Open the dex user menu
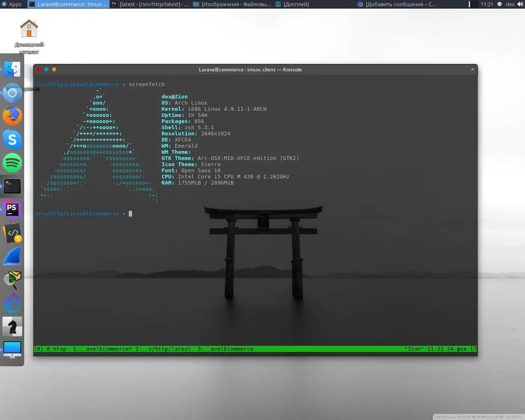The height and width of the screenshot is (420, 525). coord(510,4)
